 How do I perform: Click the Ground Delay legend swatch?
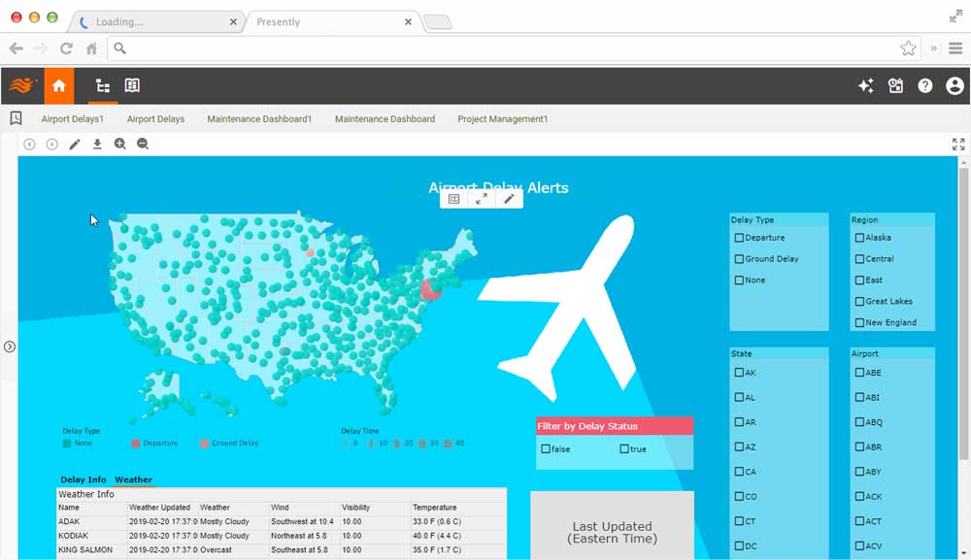[204, 444]
